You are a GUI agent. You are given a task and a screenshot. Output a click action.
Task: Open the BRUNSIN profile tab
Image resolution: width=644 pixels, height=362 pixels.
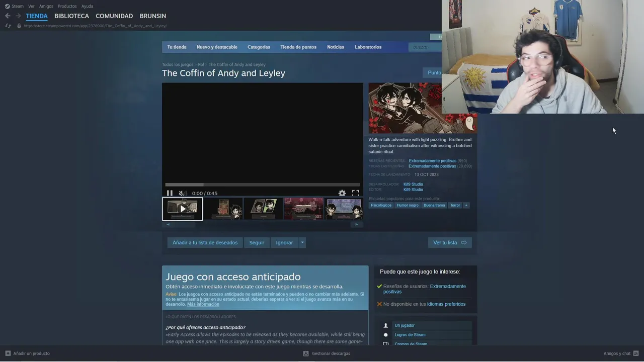coord(153,16)
